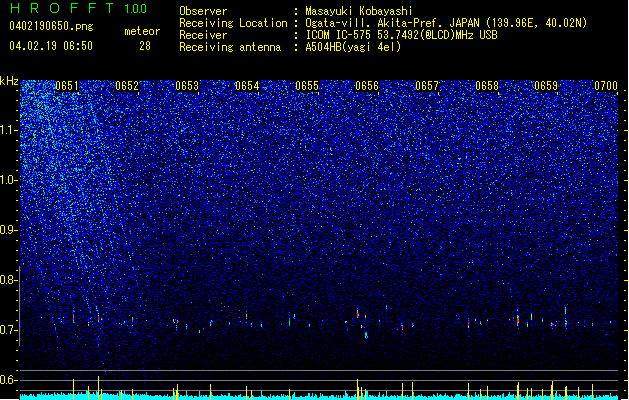Click the 0658 time marker
The width and height of the screenshot is (629, 400).
point(487,86)
